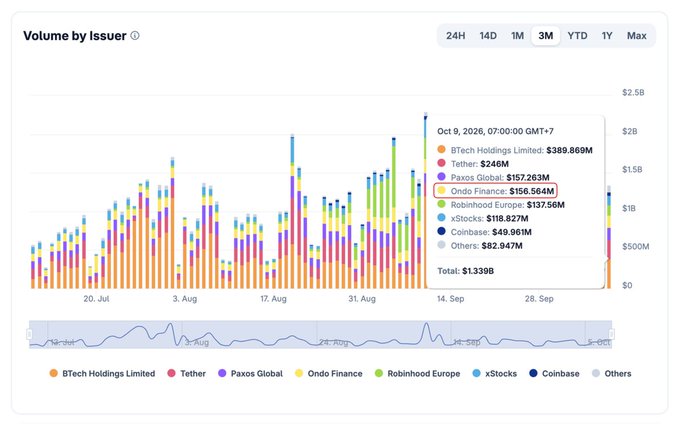This screenshot has width=680, height=428.
Task: Click the Tether $246M tooltip value
Action: pos(494,164)
